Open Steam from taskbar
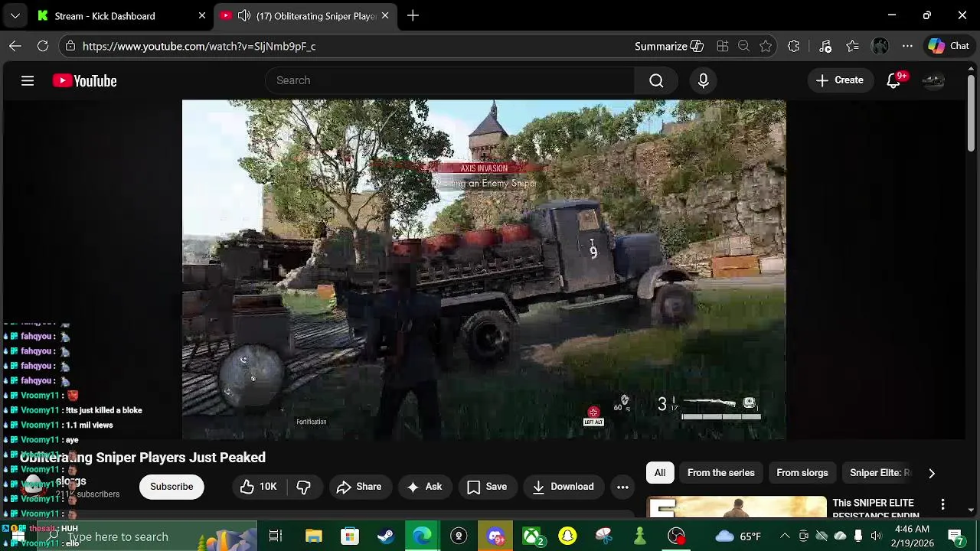This screenshot has height=551, width=980. (386, 536)
